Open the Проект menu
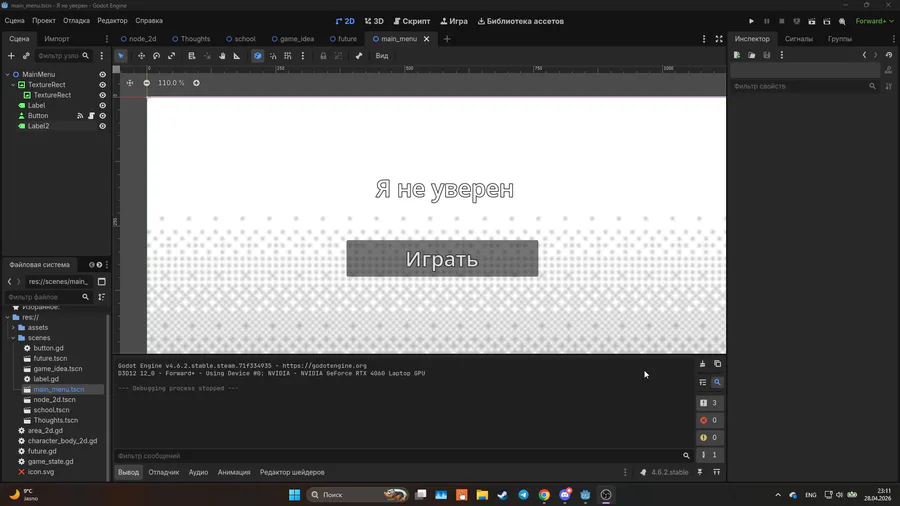 click(44, 21)
